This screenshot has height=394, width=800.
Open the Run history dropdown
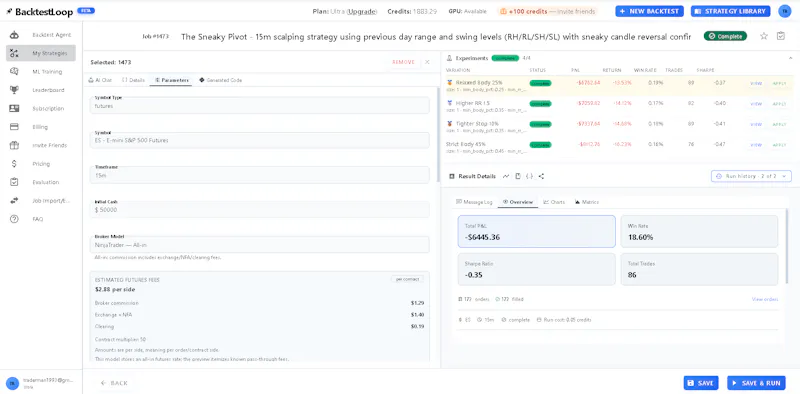click(x=751, y=176)
